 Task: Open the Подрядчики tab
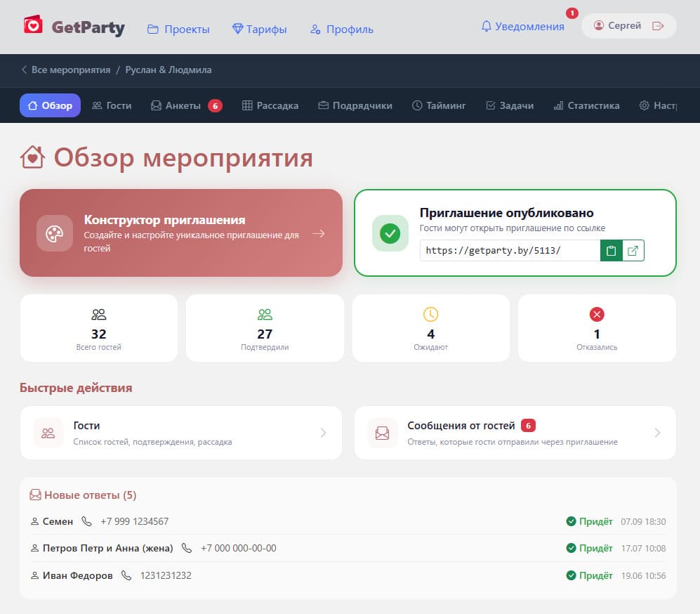tap(355, 105)
